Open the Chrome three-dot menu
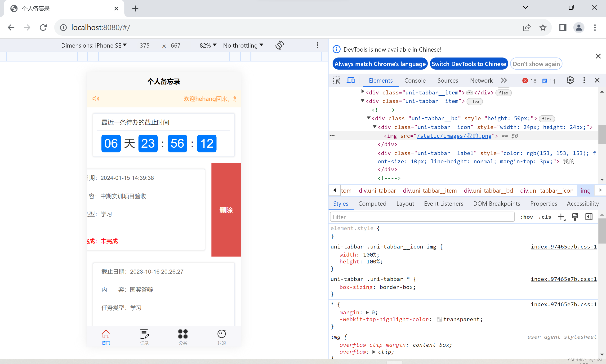Image resolution: width=606 pixels, height=364 pixels. pos(595,27)
